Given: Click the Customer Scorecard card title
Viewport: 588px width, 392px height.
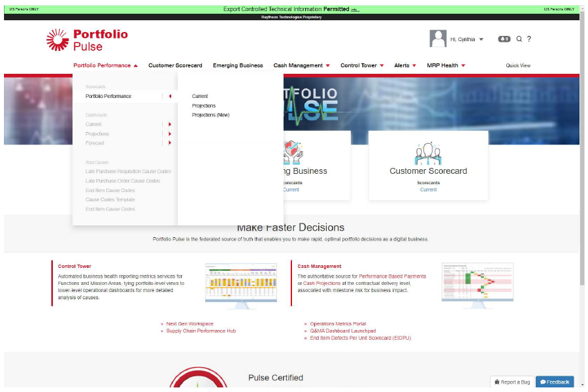Looking at the screenshot, I should 428,171.
